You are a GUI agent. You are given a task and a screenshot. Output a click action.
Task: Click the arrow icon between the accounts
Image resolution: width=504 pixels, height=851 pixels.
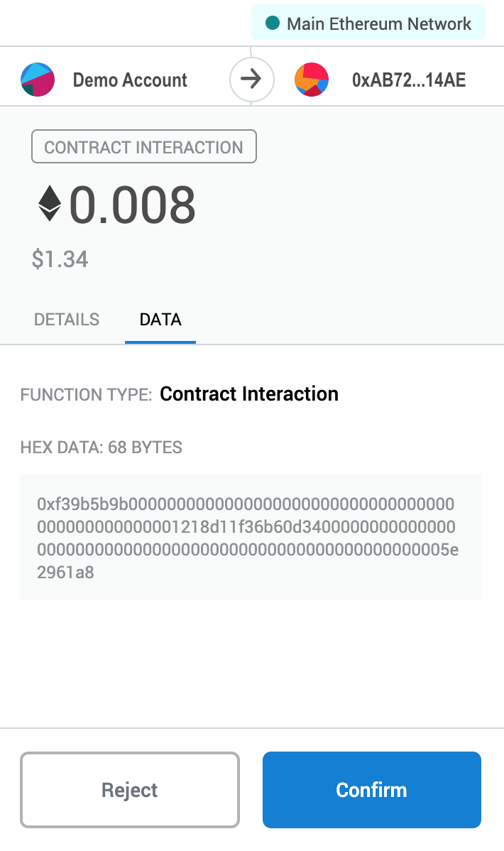tap(251, 80)
